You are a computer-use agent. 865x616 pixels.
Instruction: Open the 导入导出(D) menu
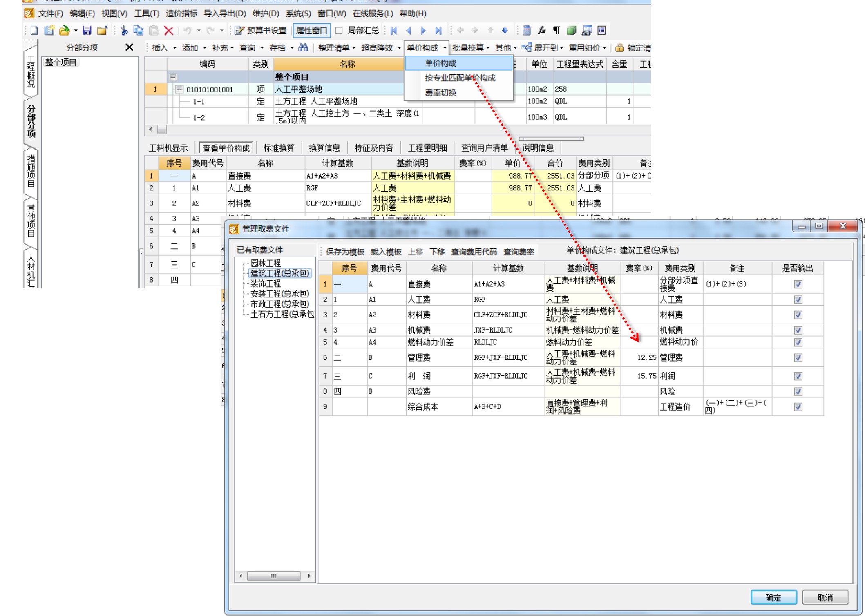pos(225,13)
